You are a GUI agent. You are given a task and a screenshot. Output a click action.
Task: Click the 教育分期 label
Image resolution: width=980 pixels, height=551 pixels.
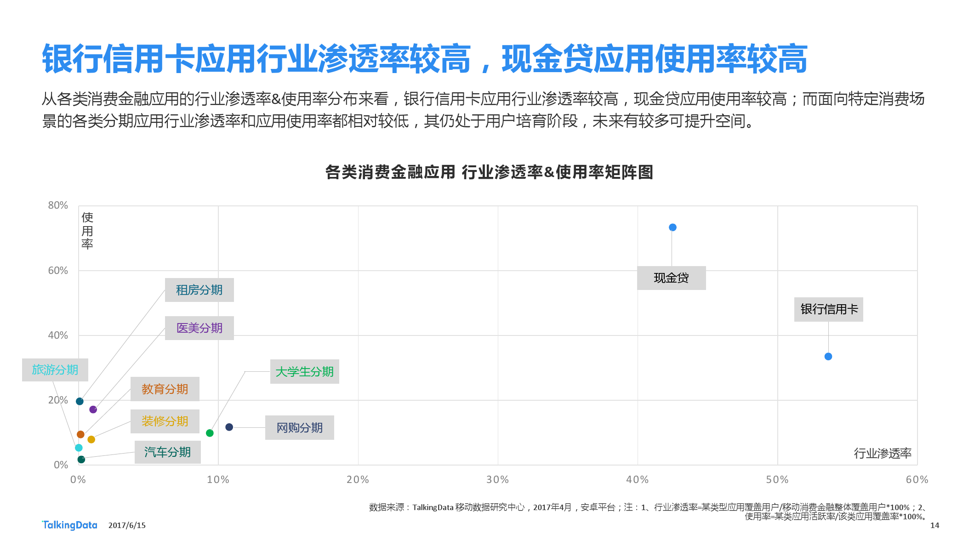coord(165,389)
